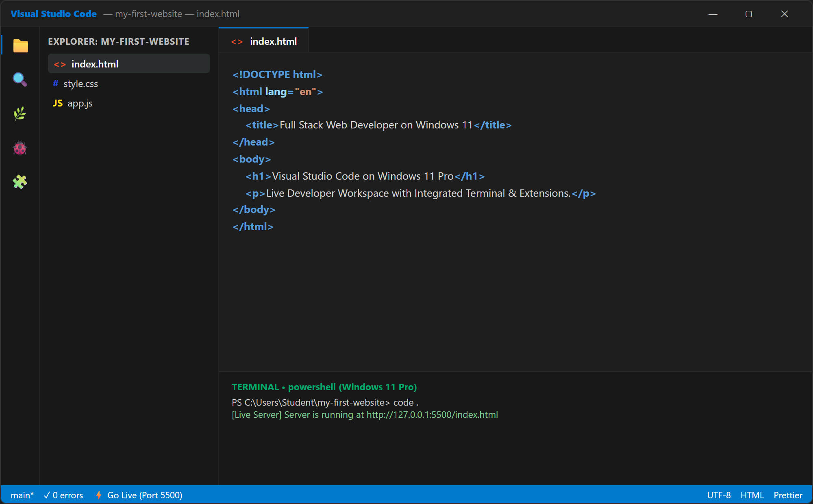Close the Visual Studio Code window
The height and width of the screenshot is (504, 813).
tap(785, 14)
